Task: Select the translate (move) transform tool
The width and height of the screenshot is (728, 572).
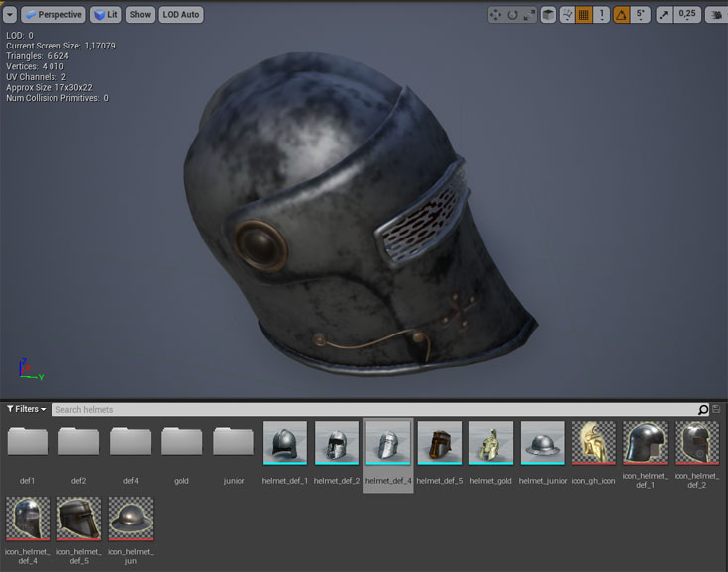Action: click(496, 15)
